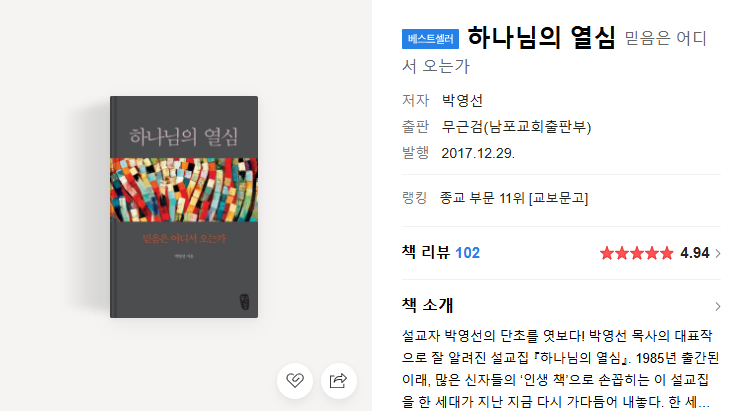This screenshot has height=411, width=729.
Task: Open author link 박영선
Action: [462, 100]
